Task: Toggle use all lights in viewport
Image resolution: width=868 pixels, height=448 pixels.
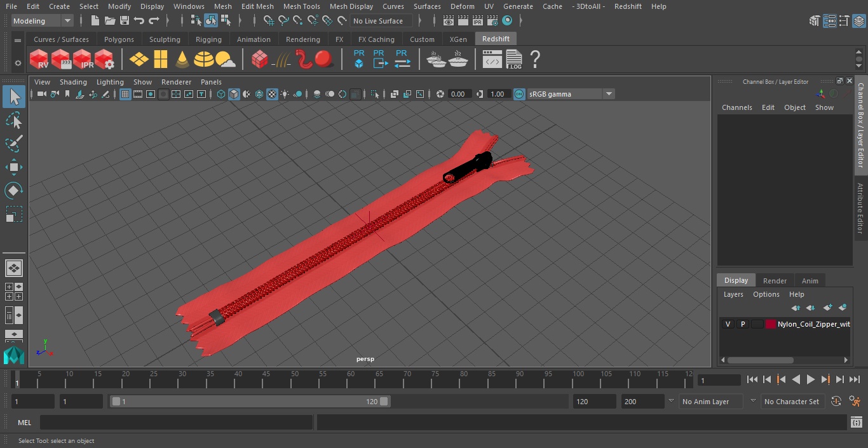Action: (285, 94)
